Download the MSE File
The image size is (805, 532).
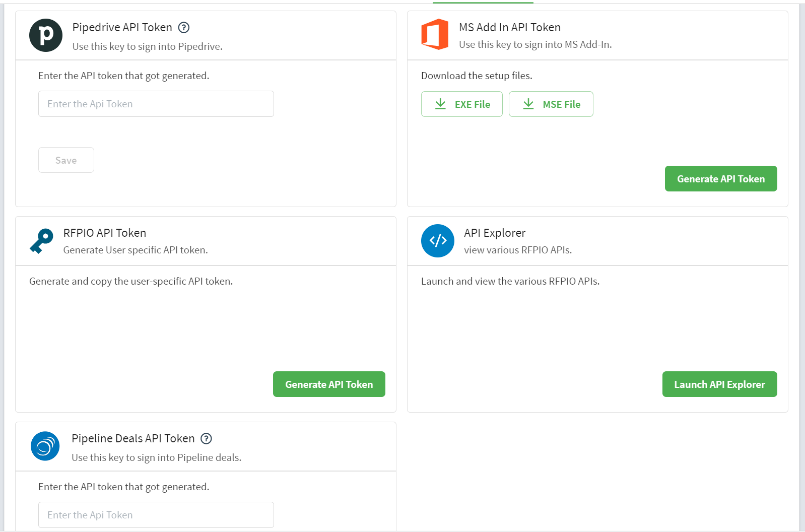(551, 104)
